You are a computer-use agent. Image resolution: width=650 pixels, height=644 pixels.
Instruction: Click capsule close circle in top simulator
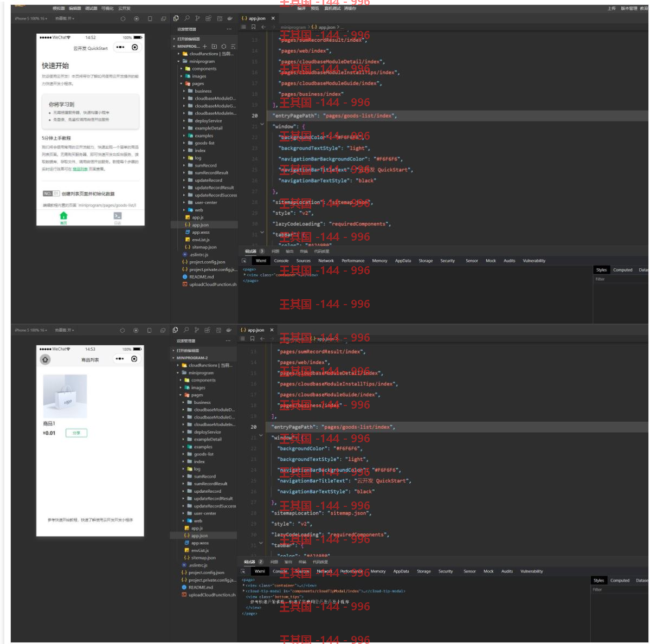pyautogui.click(x=135, y=47)
